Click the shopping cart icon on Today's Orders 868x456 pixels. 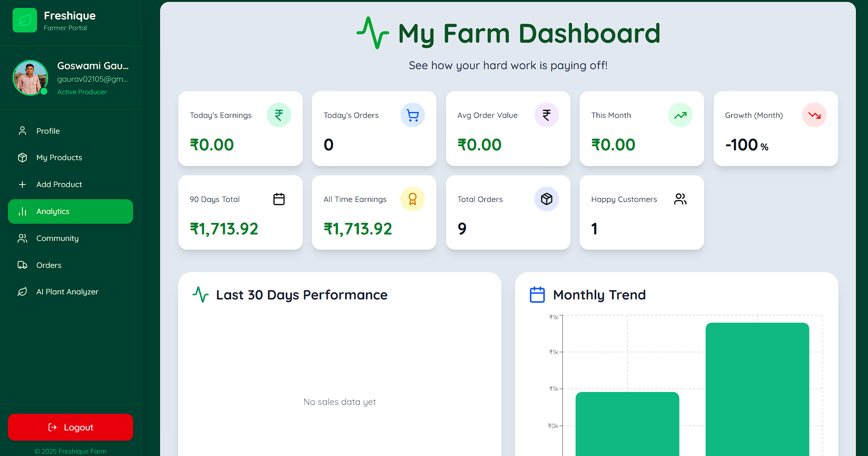pos(412,115)
